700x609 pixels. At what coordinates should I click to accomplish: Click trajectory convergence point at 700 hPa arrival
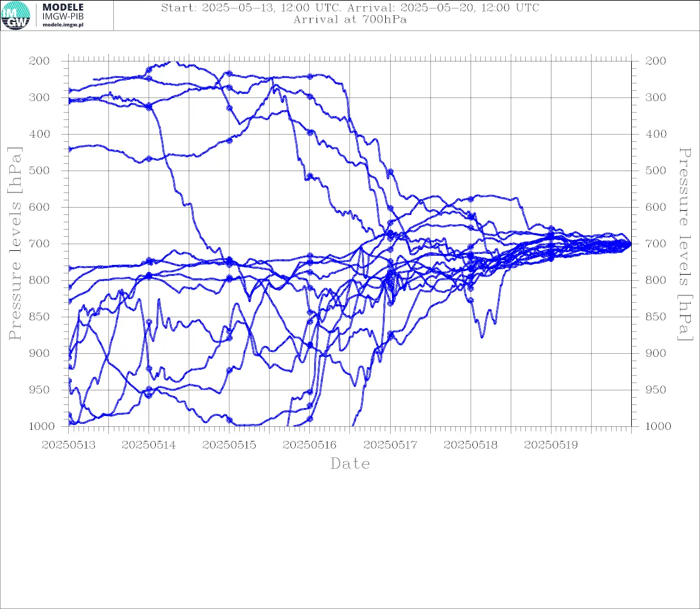point(631,244)
